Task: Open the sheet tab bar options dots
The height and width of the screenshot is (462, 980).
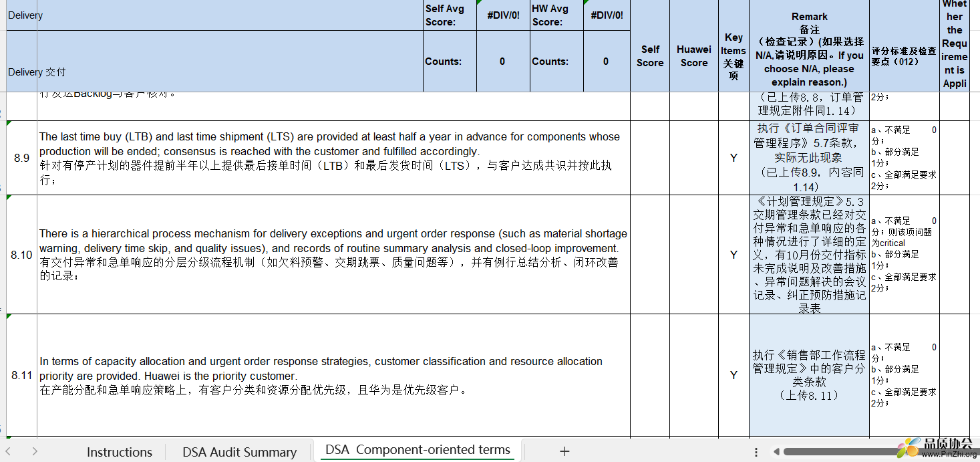Action: click(x=756, y=452)
